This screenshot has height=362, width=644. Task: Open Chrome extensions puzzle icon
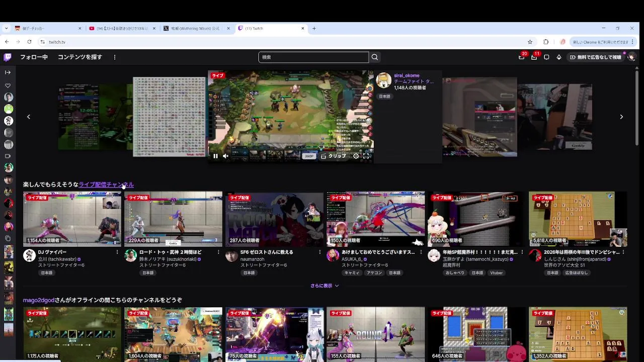(546, 42)
